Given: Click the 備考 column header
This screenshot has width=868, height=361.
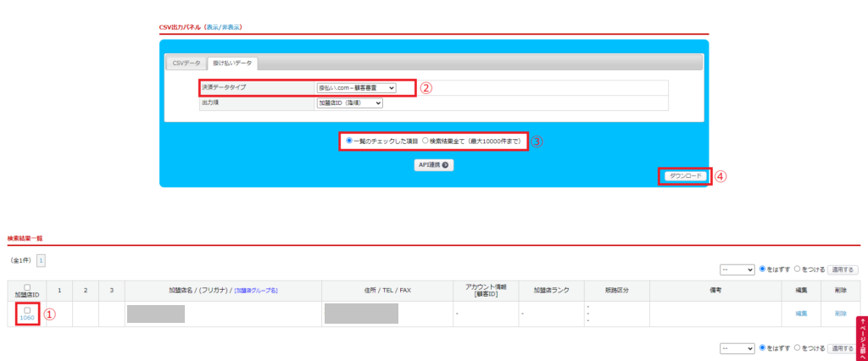Looking at the screenshot, I should 715,290.
